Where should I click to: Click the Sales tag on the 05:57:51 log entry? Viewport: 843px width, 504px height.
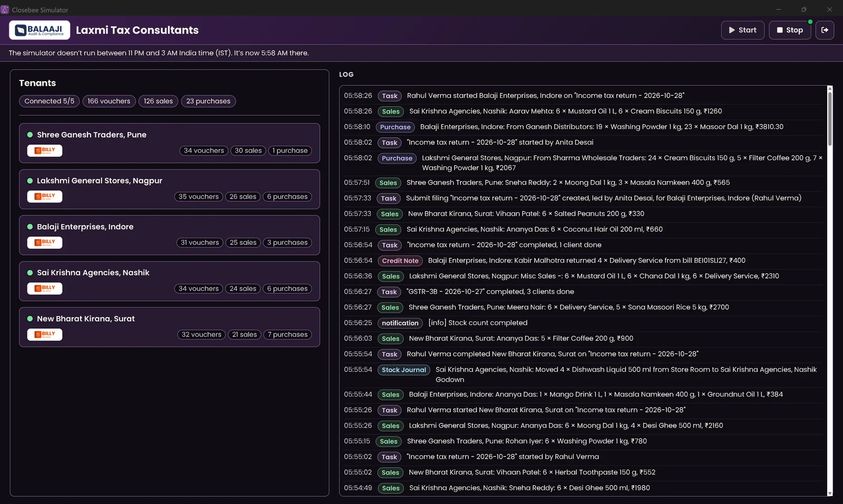[x=388, y=183]
